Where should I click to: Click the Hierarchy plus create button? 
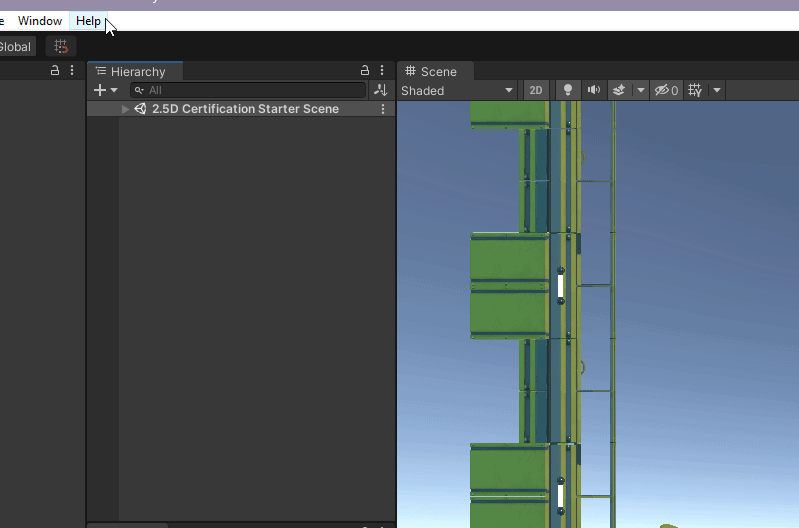(x=100, y=90)
